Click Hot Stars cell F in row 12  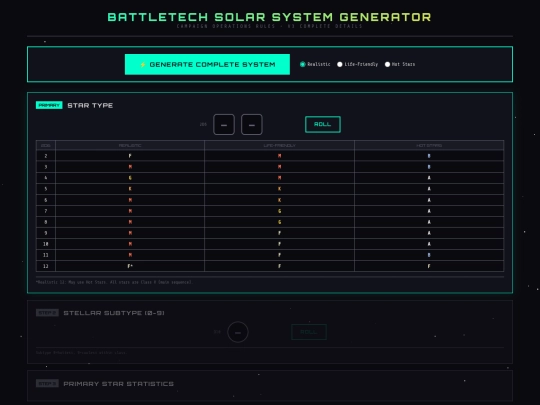click(x=429, y=266)
